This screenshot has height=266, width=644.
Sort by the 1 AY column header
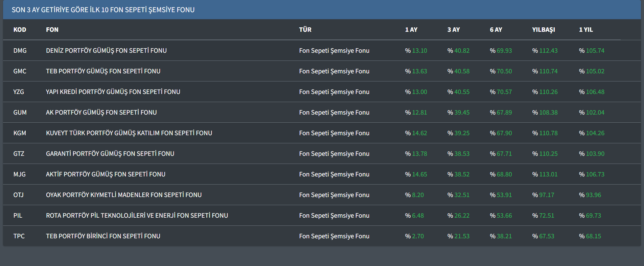pos(411,30)
